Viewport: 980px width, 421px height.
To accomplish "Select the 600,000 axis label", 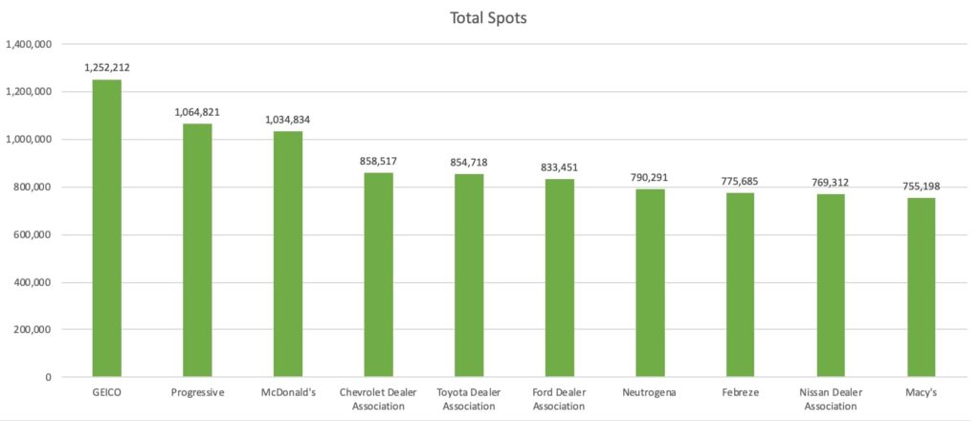I will coord(33,234).
